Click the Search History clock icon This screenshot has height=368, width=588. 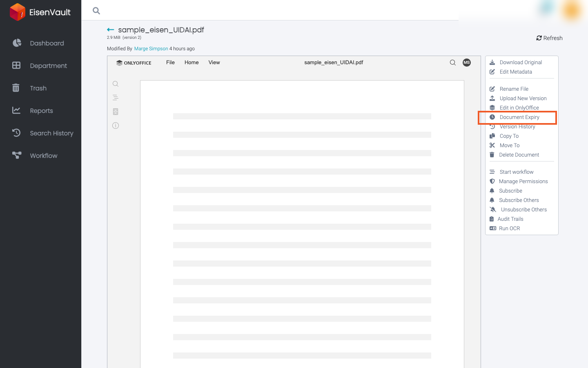click(x=16, y=133)
